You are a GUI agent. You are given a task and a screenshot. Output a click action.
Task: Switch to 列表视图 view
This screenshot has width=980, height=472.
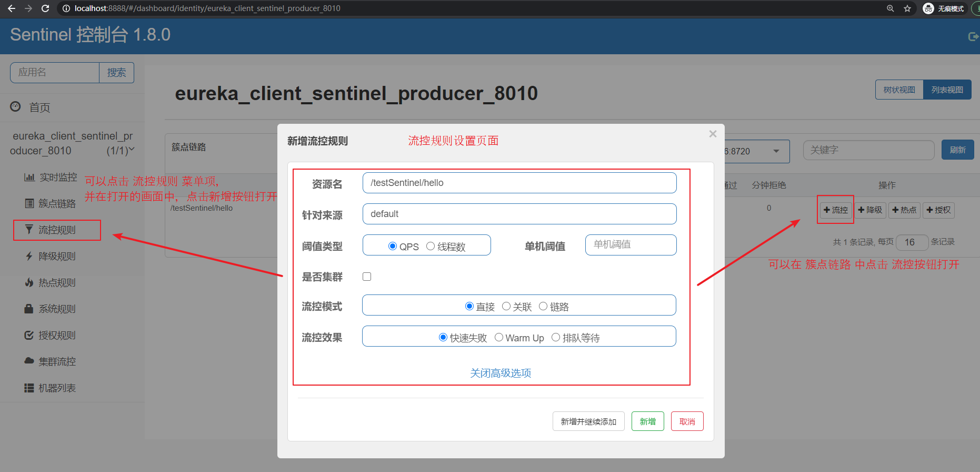tap(947, 90)
